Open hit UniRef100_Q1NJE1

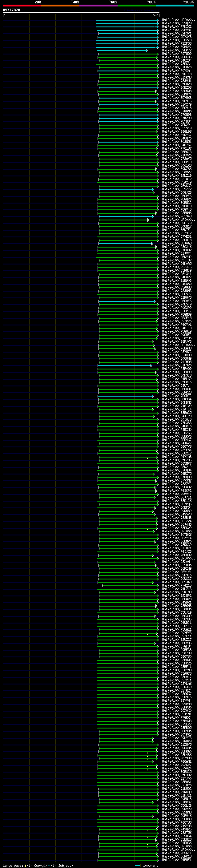(x=177, y=795)
